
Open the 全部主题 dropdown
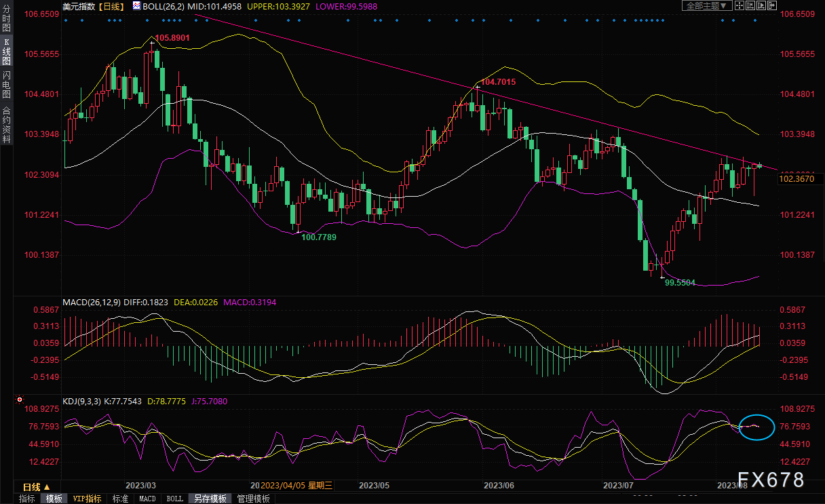click(706, 5)
